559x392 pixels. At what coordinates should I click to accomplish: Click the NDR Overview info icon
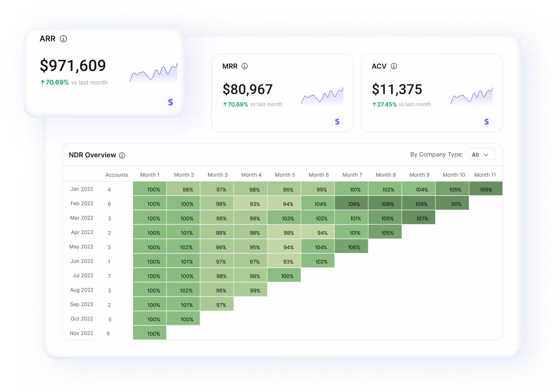(122, 155)
